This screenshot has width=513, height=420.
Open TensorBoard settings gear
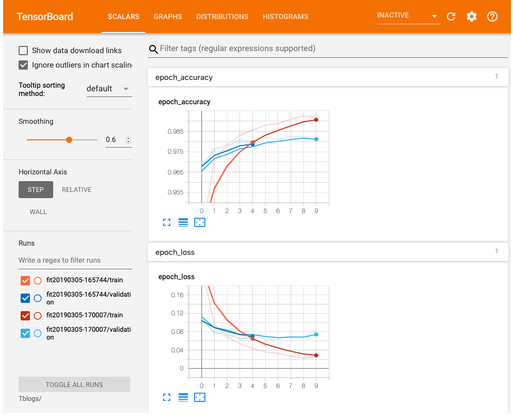click(471, 17)
